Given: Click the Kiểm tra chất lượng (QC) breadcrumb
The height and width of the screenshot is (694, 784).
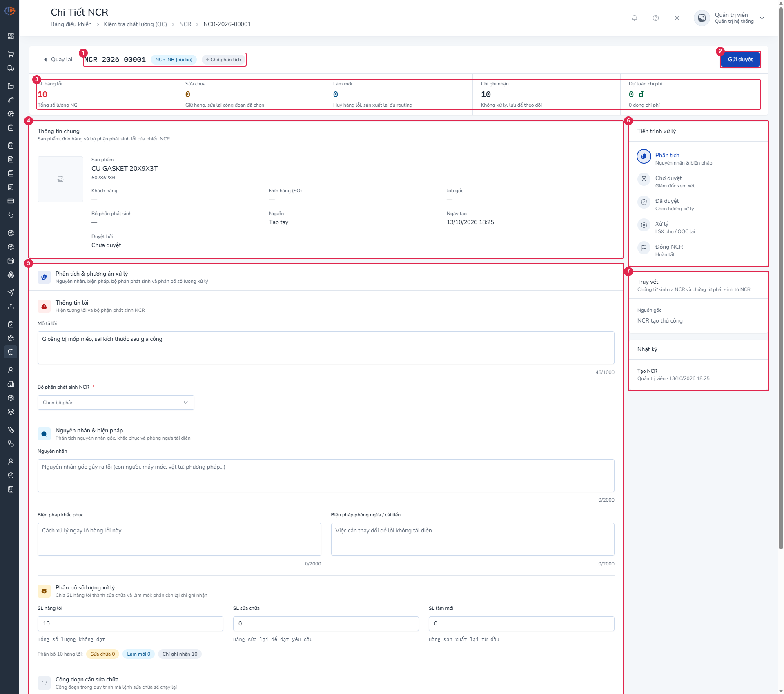Looking at the screenshot, I should click(x=136, y=24).
